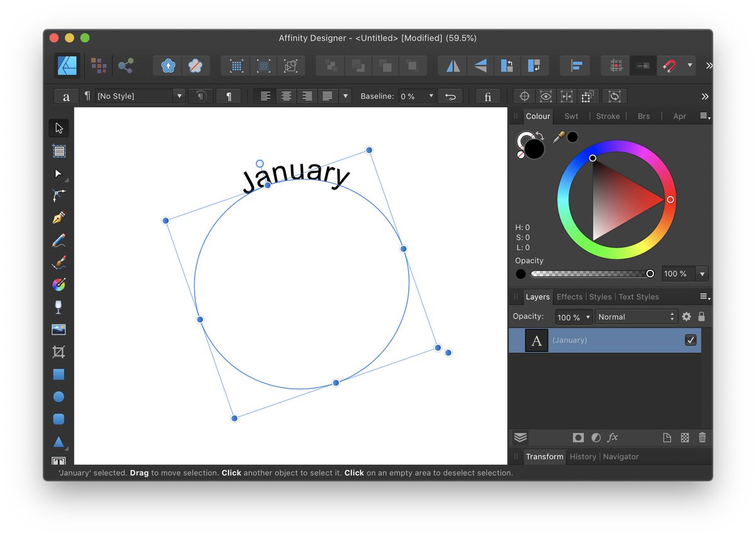Click the opacity slider handle
This screenshot has width=756, height=538.
(x=650, y=274)
